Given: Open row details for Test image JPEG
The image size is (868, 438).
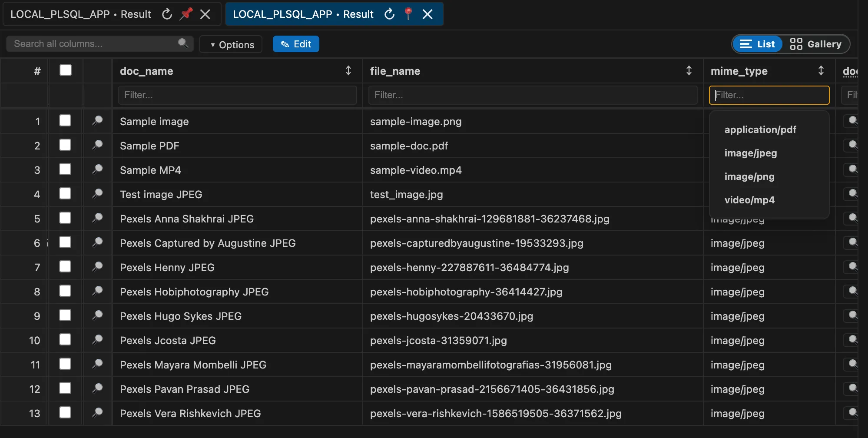Looking at the screenshot, I should pyautogui.click(x=97, y=194).
